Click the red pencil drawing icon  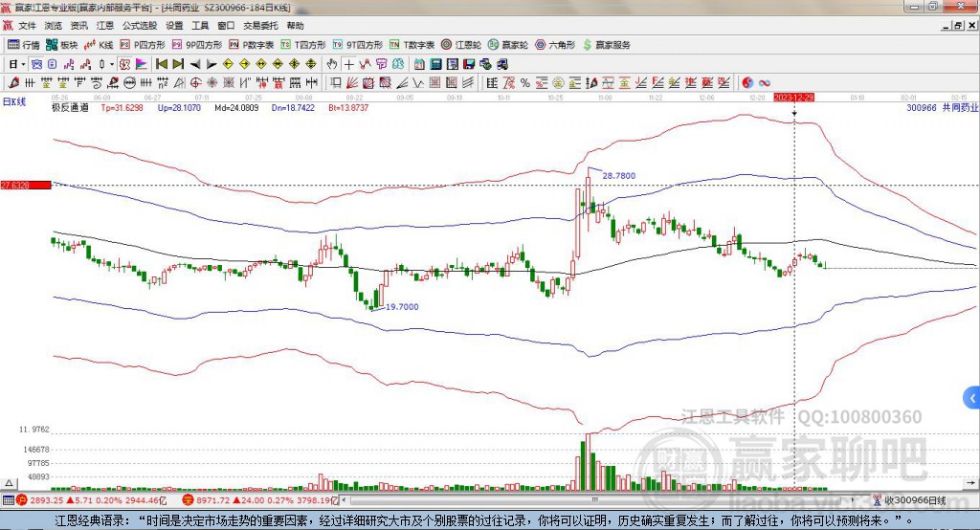point(13,82)
